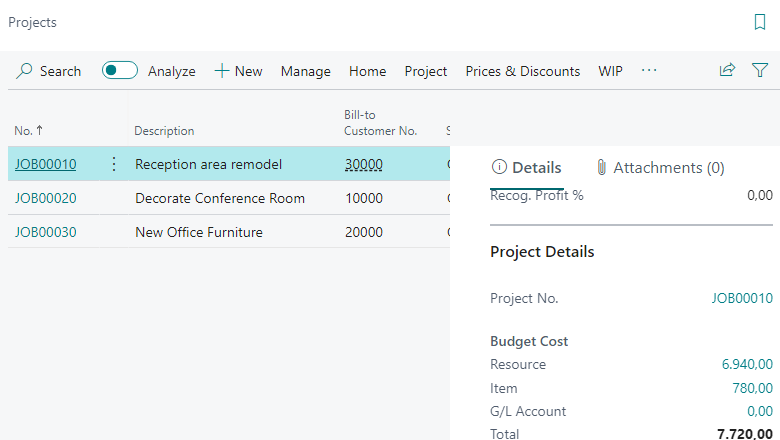Drill down G/L Account budget 0,00

(x=760, y=411)
